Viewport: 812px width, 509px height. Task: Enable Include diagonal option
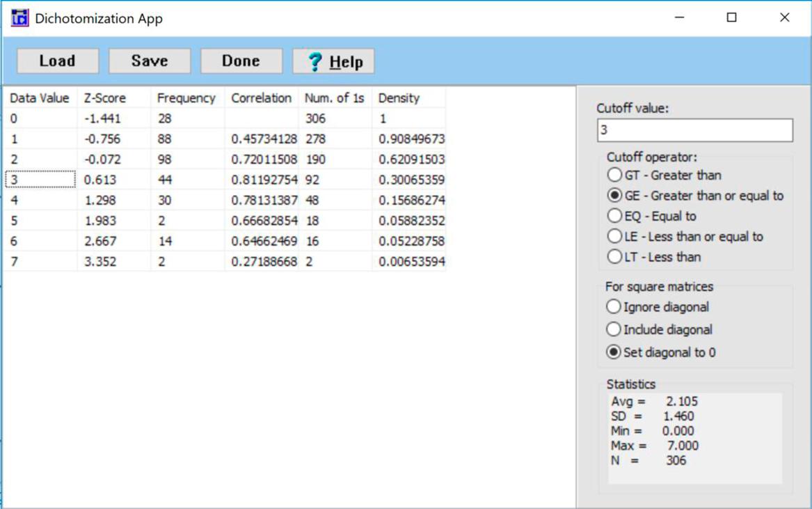click(613, 329)
